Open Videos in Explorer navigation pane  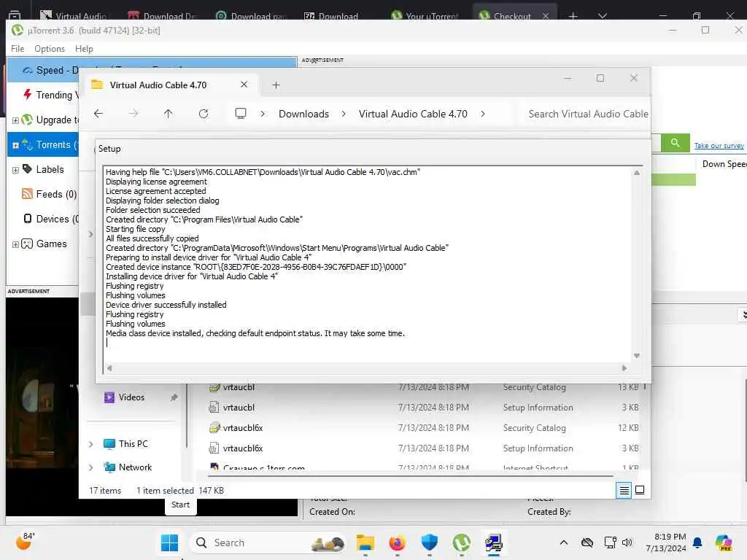[x=131, y=397]
